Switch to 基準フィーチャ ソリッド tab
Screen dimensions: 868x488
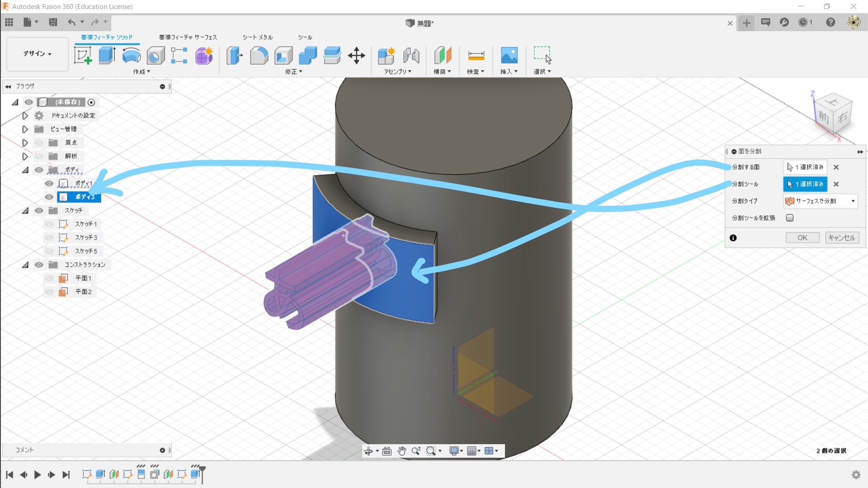tap(107, 37)
